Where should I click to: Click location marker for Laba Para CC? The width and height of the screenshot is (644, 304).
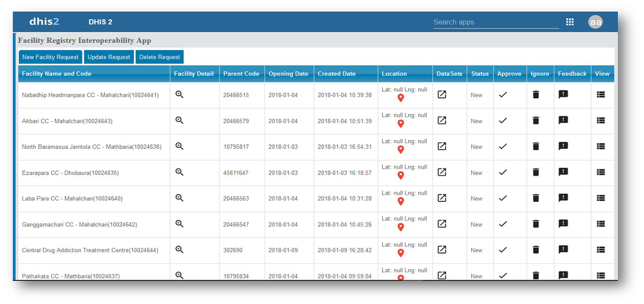coord(401,202)
